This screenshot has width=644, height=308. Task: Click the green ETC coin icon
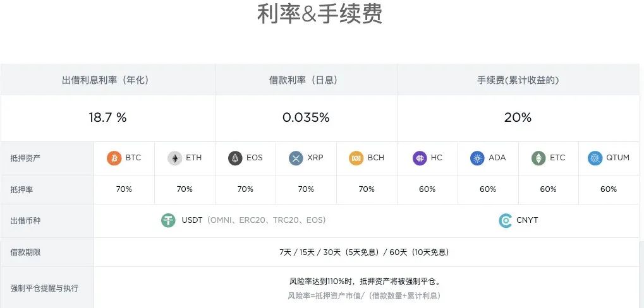(x=538, y=158)
